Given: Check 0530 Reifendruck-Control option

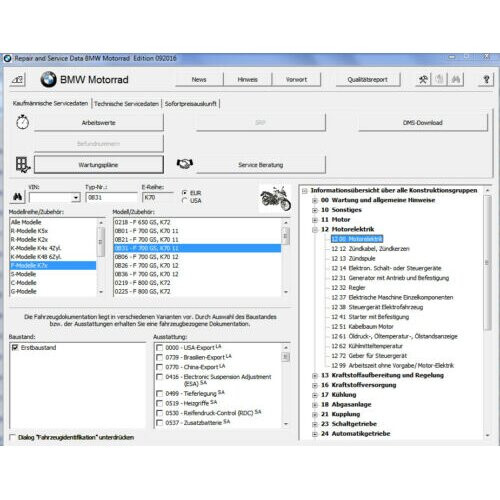Looking at the screenshot, I should 160,413.
